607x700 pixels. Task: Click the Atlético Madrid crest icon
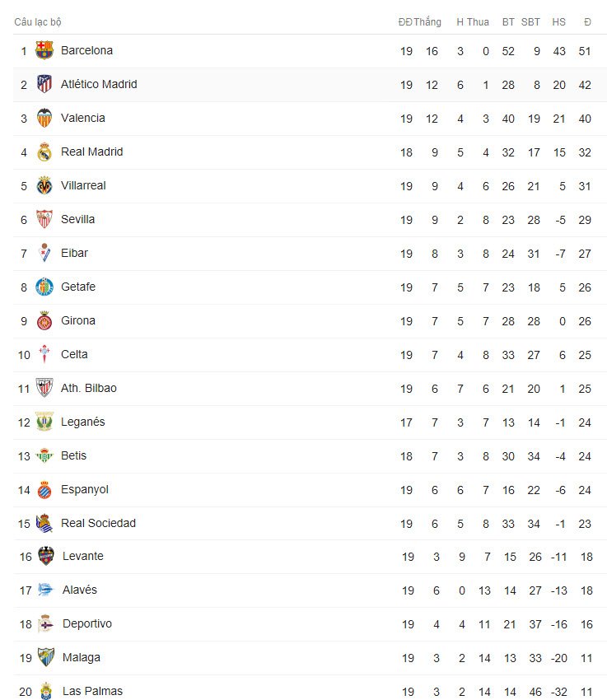pyautogui.click(x=44, y=84)
